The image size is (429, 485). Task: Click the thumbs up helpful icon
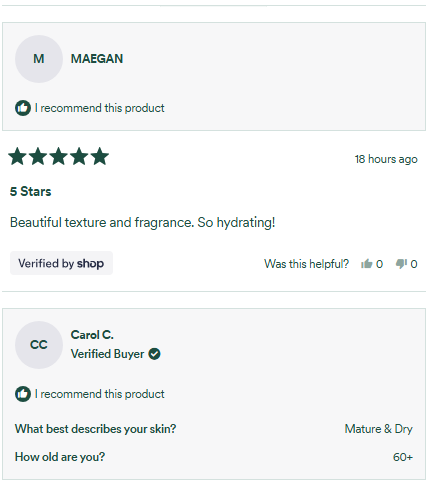coord(366,264)
